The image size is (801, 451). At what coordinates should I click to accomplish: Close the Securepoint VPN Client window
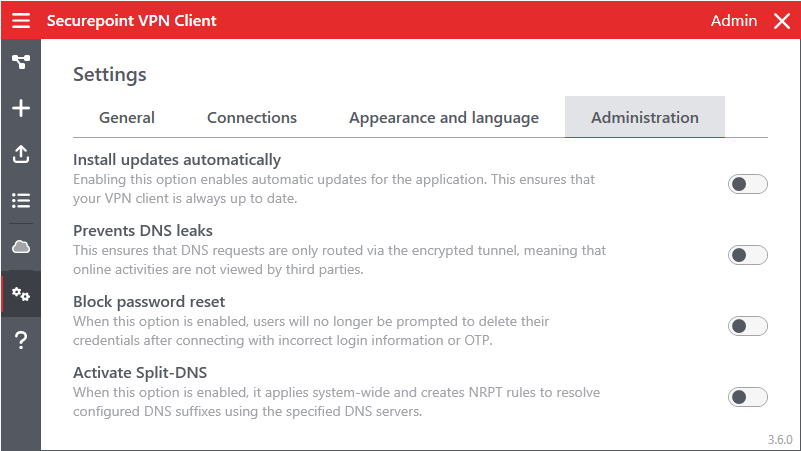point(782,21)
